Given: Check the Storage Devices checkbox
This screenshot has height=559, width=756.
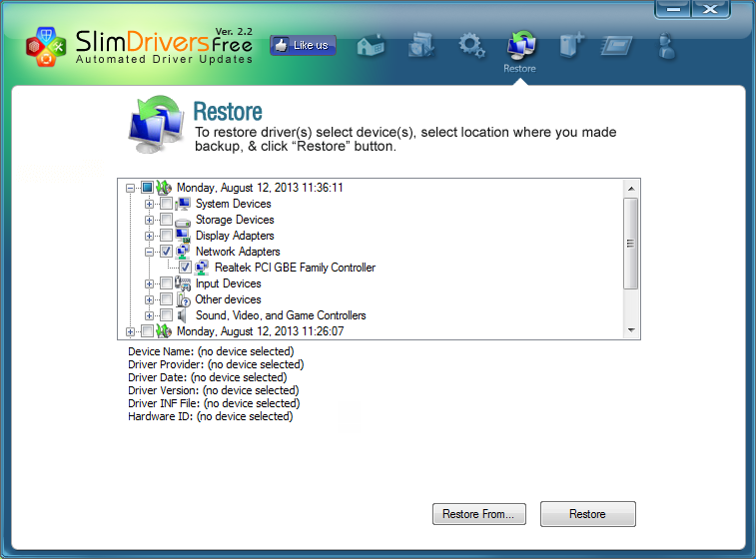Looking at the screenshot, I should [166, 220].
